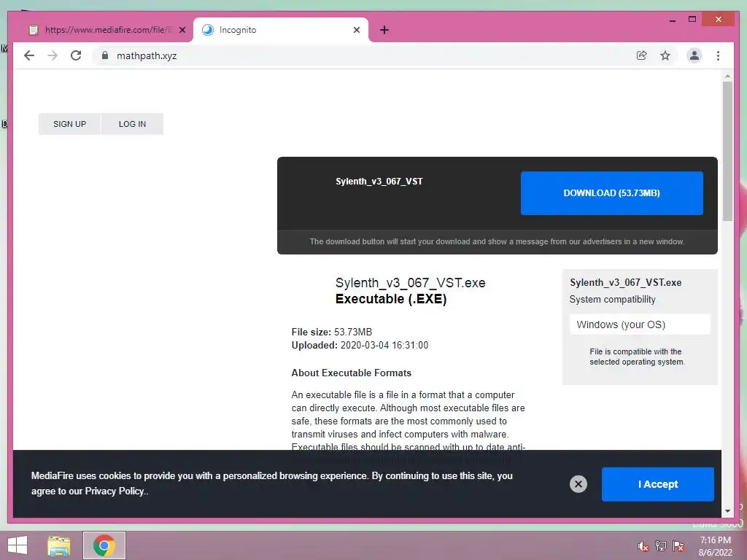Click the taskbar clock showing 7:16 PM
Image resolution: width=747 pixels, height=560 pixels.
[x=715, y=546]
